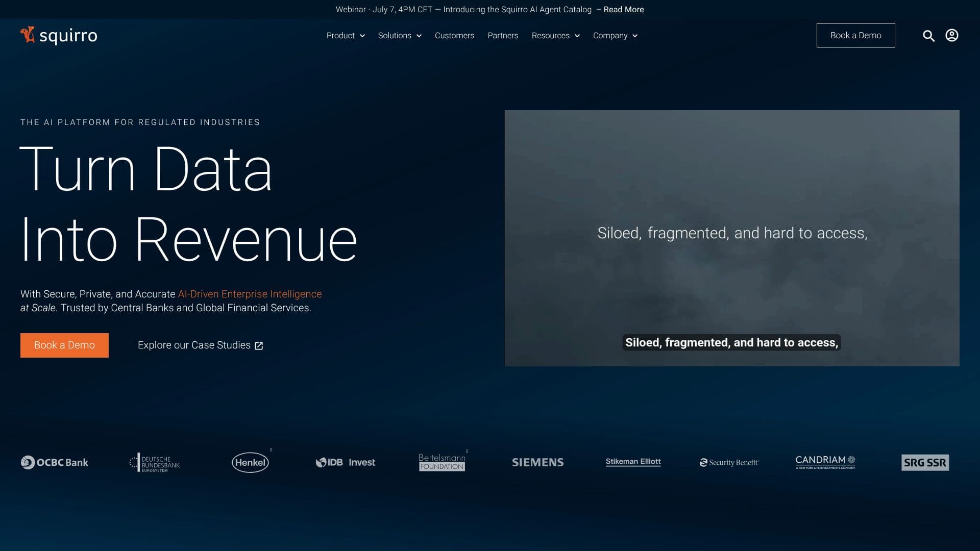Click Read More in the webinar banner

[x=623, y=10]
